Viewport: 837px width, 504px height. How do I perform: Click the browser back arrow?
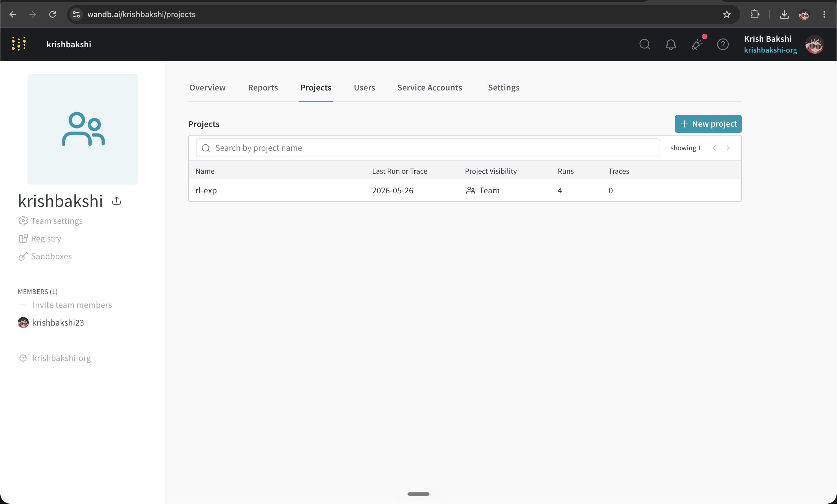[x=13, y=14]
